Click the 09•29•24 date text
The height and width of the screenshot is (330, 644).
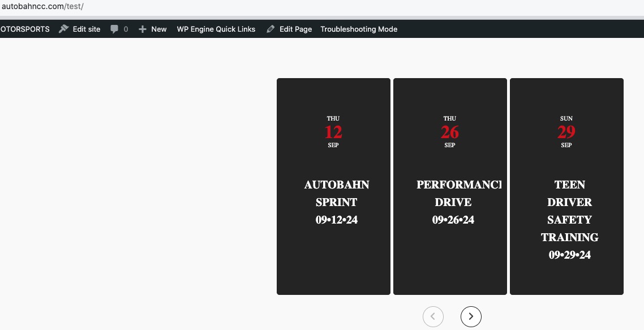coord(570,255)
